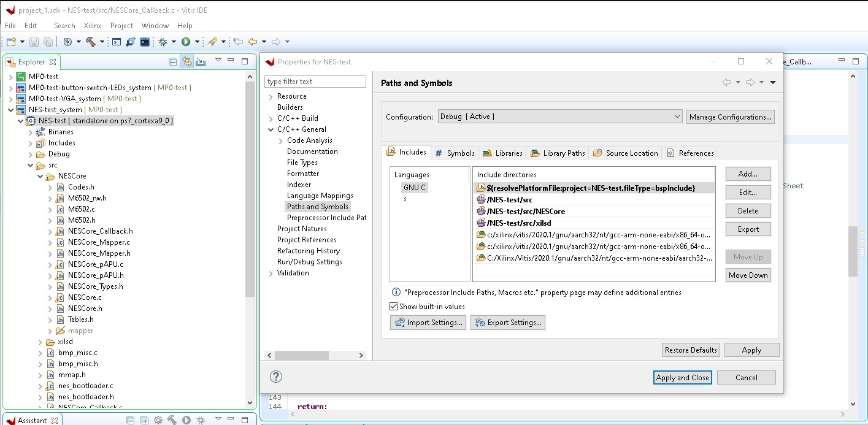Screen dimensions: 868x425
Task: Toggle Link with Editor in Explorer panel
Action: 186,61
